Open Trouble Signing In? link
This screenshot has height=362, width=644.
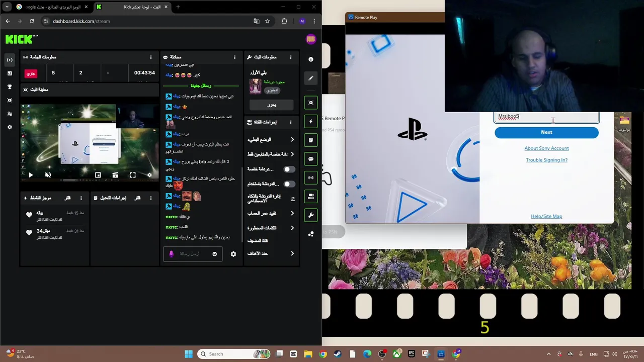tap(546, 160)
